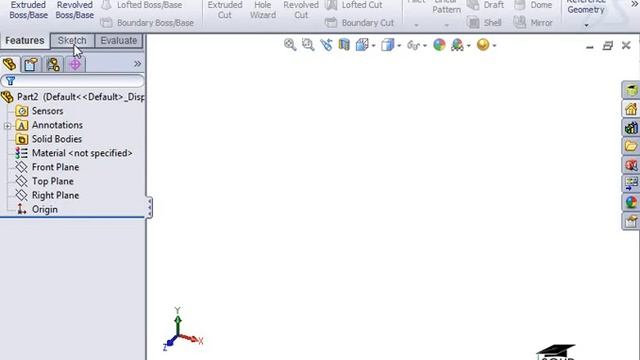Click the Draft tool
The width and height of the screenshot is (640, 360).
(x=486, y=5)
